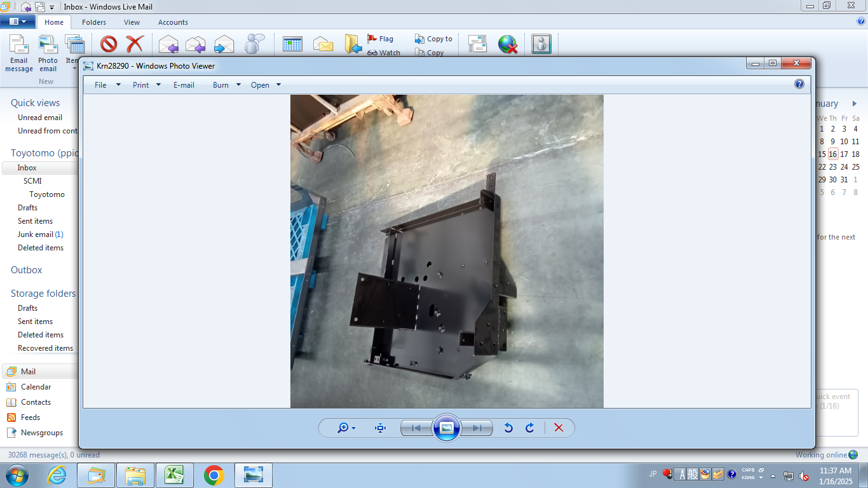Open Recovered items folder
Image resolution: width=868 pixels, height=488 pixels.
point(45,348)
